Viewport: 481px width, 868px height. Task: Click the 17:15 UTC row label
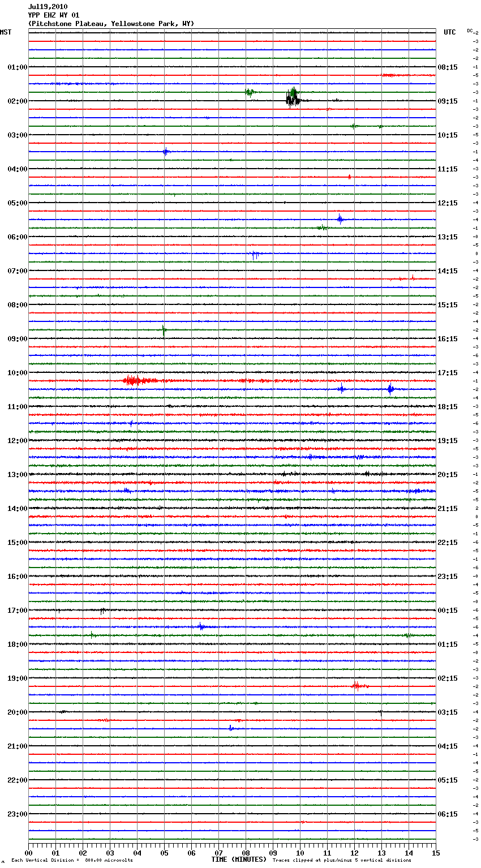tap(448, 373)
